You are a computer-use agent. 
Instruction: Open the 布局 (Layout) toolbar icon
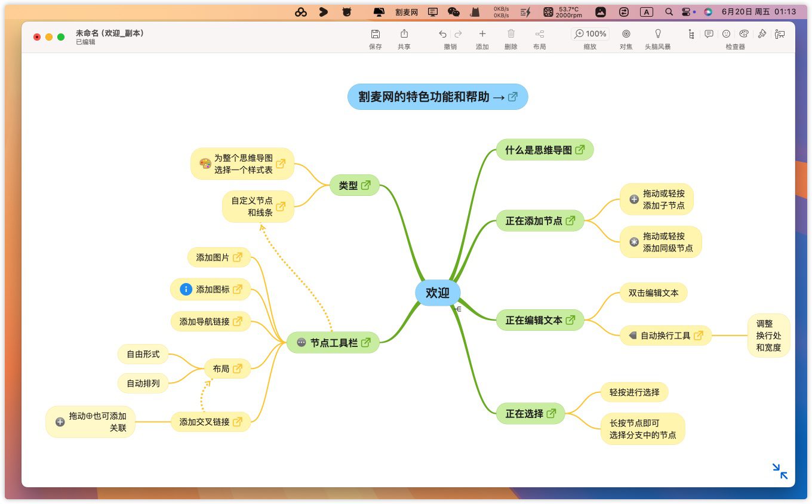click(x=539, y=34)
